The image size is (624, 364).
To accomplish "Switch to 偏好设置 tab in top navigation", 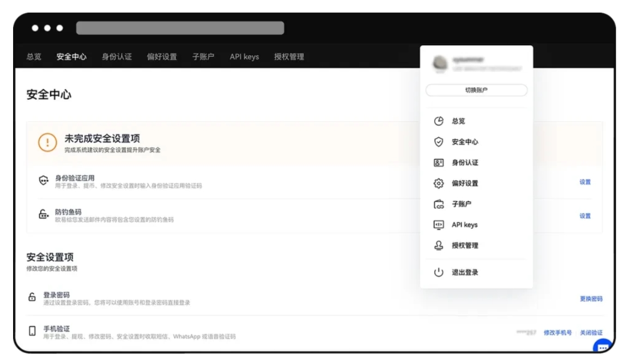I will [x=162, y=57].
